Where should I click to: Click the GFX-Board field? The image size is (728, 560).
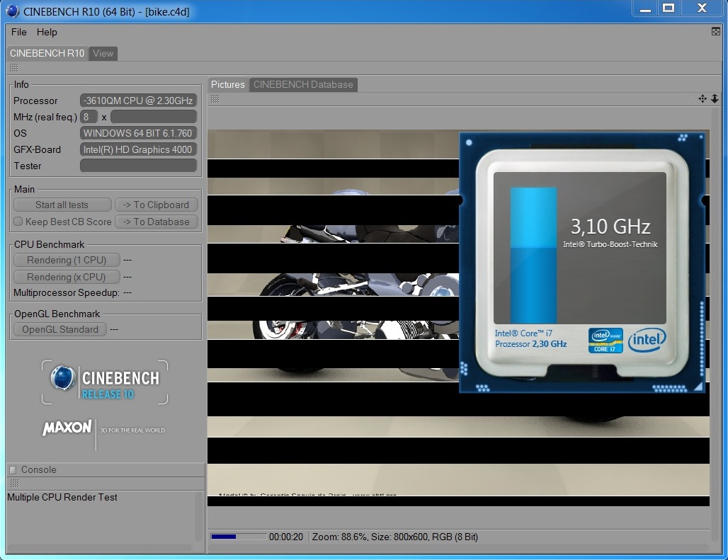pyautogui.click(x=138, y=149)
